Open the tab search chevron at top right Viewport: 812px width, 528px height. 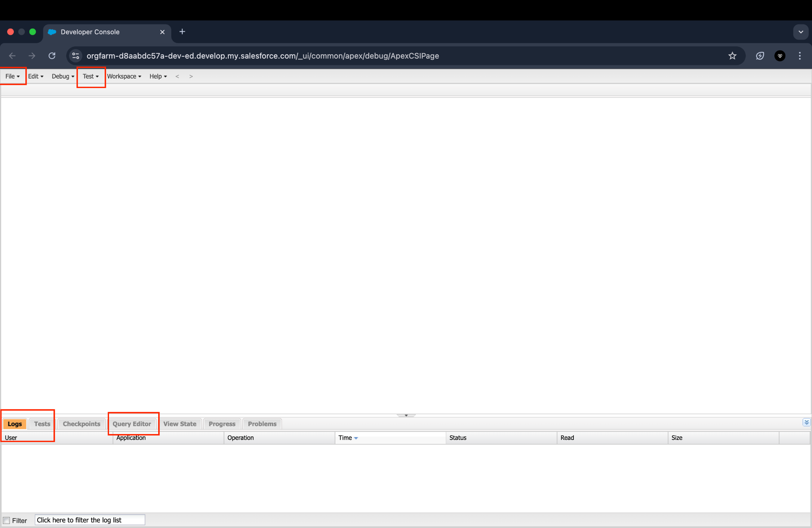click(x=801, y=32)
